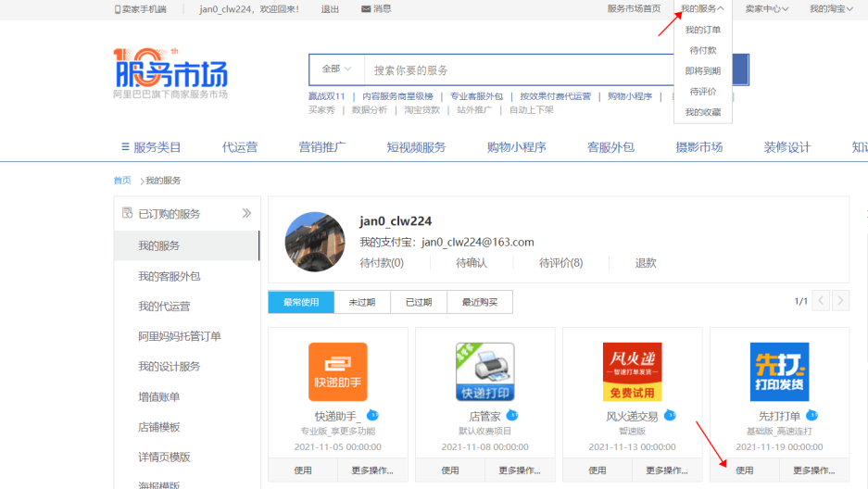
Task: Click the 快递助手 orange app icon
Action: point(337,371)
